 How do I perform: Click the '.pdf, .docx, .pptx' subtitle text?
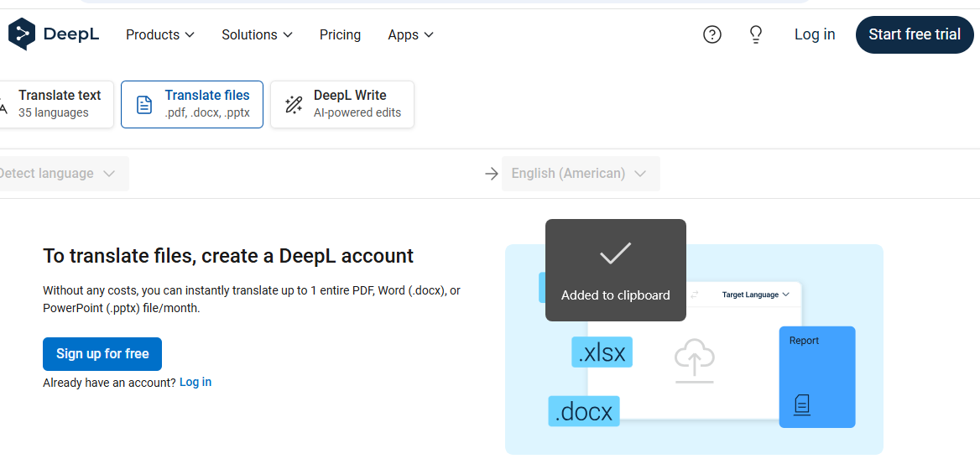207,113
